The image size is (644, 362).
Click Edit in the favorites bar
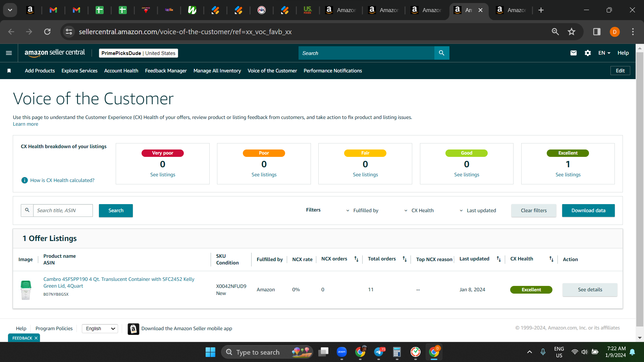pyautogui.click(x=620, y=71)
